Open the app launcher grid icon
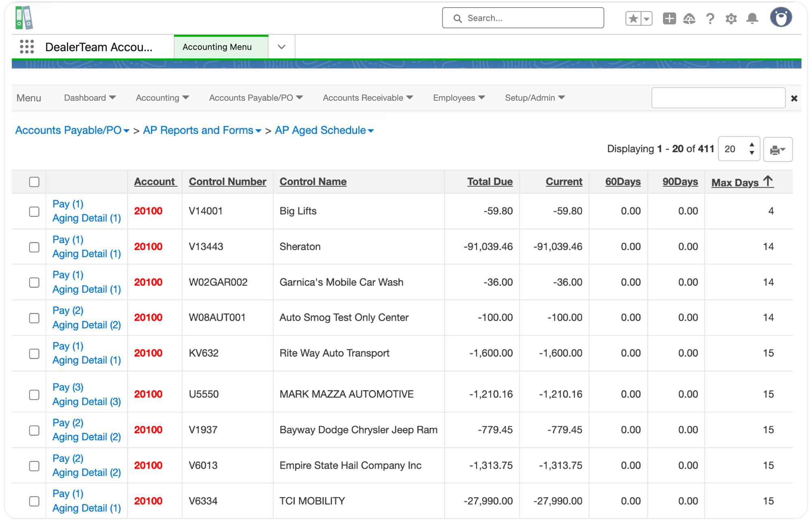812x523 pixels. (x=27, y=47)
